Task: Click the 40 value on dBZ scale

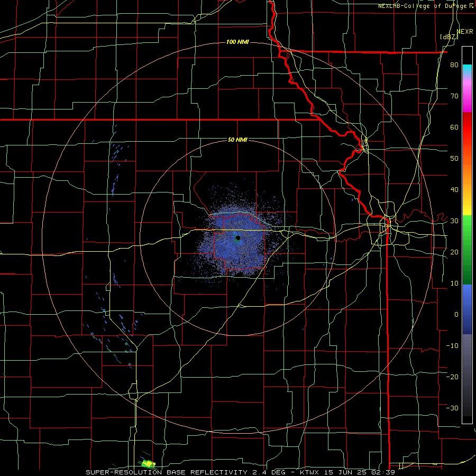Action: 454,190
